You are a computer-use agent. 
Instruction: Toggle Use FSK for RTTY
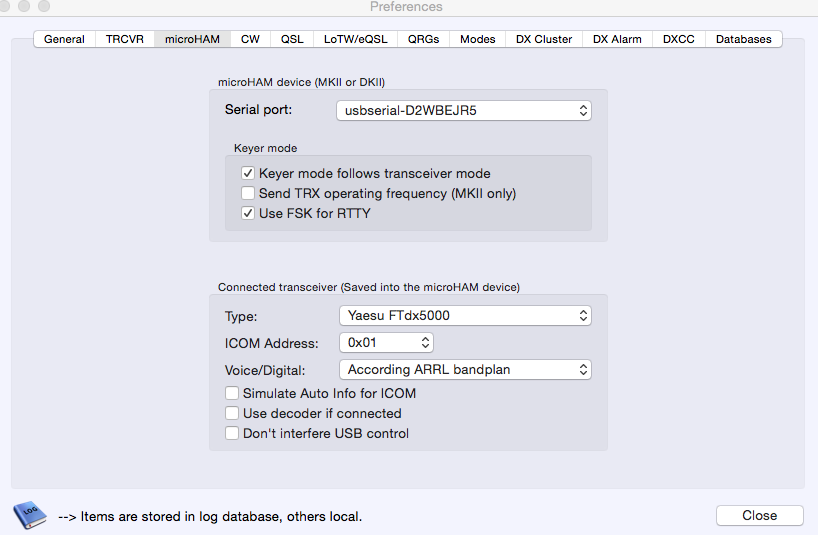click(248, 213)
